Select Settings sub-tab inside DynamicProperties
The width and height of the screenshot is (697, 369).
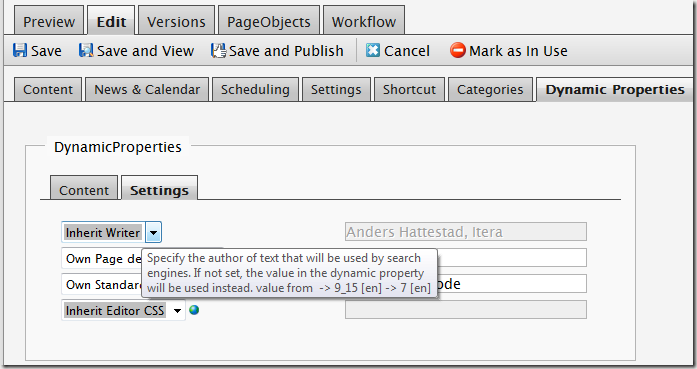(160, 188)
